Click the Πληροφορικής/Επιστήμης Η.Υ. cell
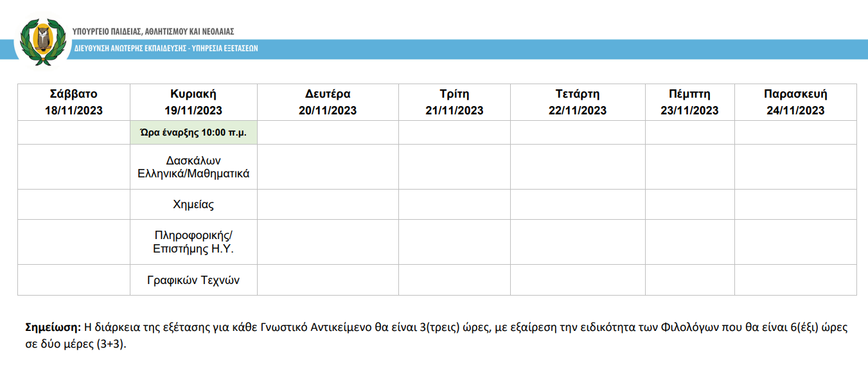Viewport: 868px width, 374px height. tap(193, 242)
